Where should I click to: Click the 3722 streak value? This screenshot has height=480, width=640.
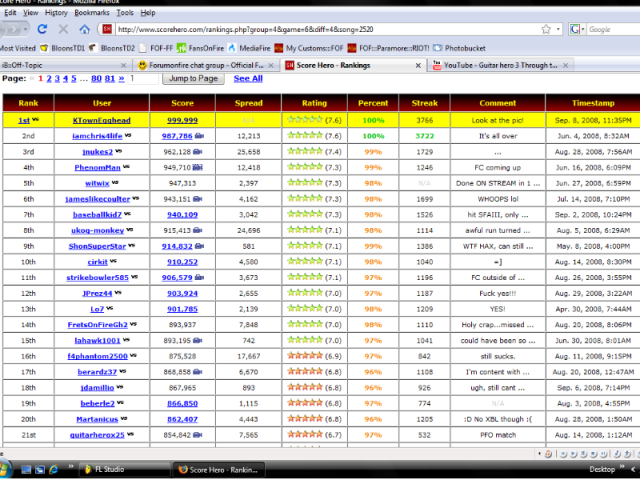click(424, 136)
